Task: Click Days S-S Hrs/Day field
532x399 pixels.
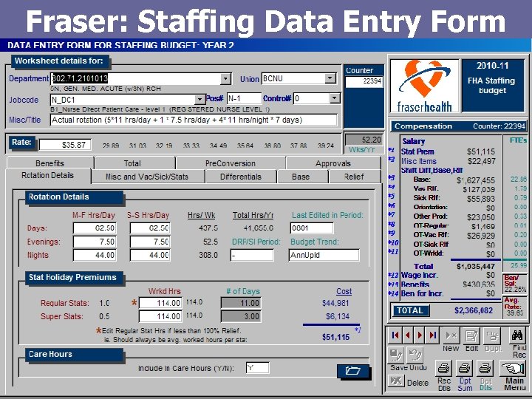Action: 150,228
